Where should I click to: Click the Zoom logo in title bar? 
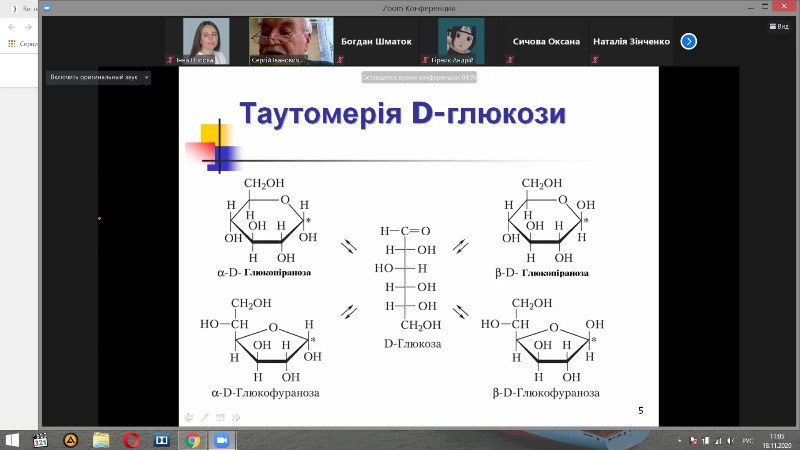(x=47, y=8)
